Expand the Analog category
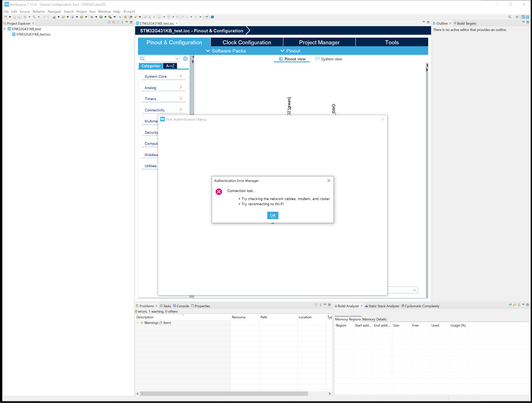This screenshot has height=403, width=532. (x=163, y=88)
